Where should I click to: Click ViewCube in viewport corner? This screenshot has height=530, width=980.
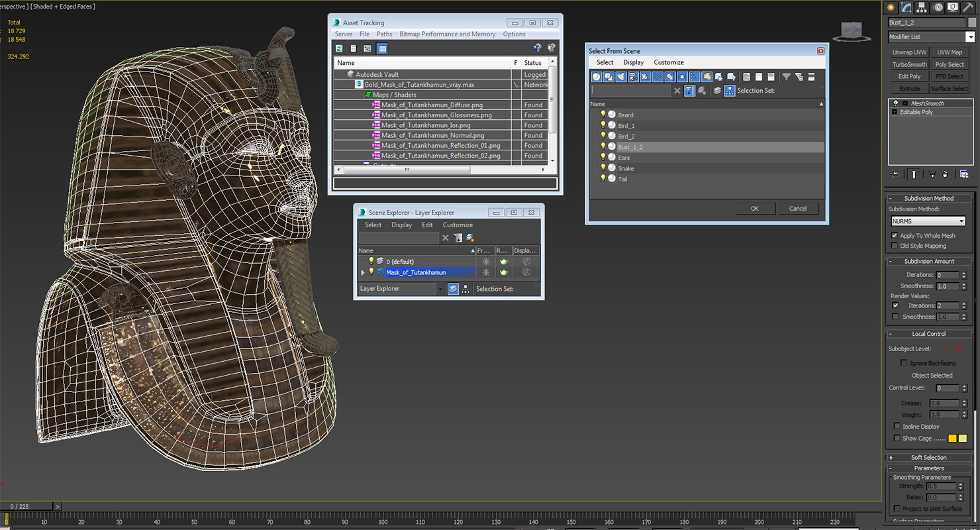pos(851,31)
